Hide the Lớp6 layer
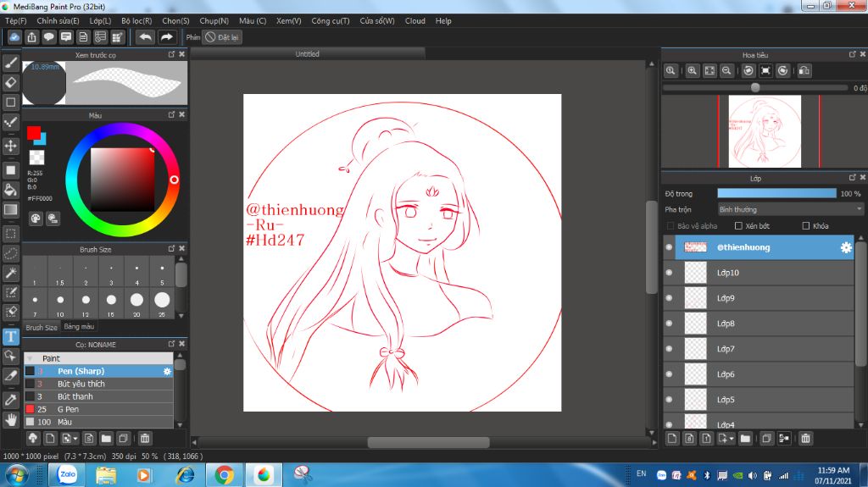This screenshot has width=868, height=487. tap(670, 374)
